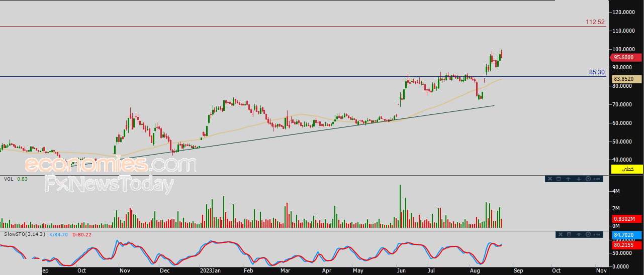The height and width of the screenshot is (275, 644).
Task: Close the SlowSTO indicator panel
Action: click(560, 234)
